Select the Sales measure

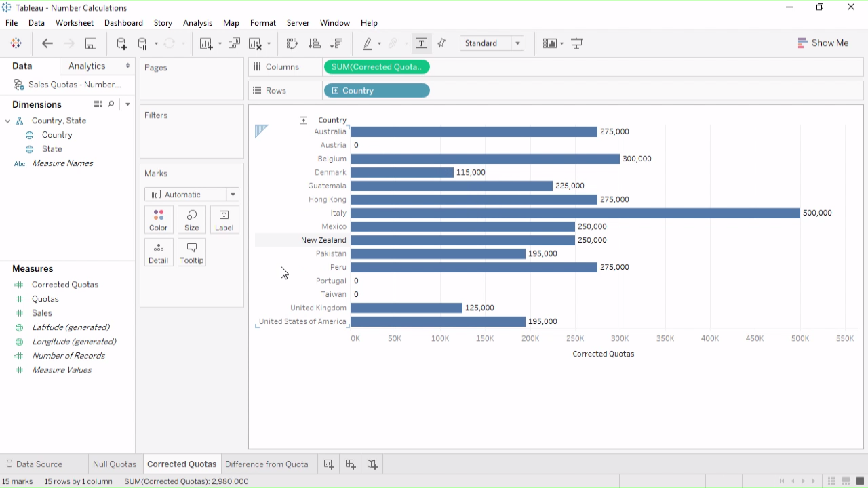click(x=42, y=313)
